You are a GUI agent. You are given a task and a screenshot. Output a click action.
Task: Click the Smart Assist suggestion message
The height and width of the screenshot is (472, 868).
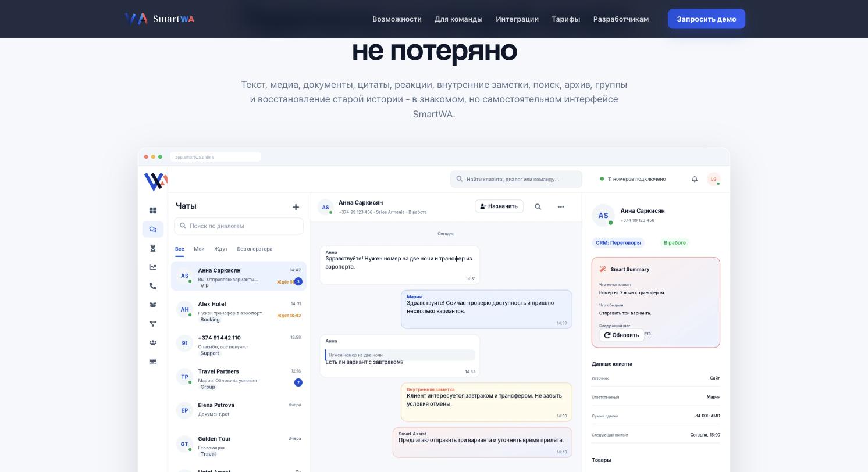click(x=482, y=442)
